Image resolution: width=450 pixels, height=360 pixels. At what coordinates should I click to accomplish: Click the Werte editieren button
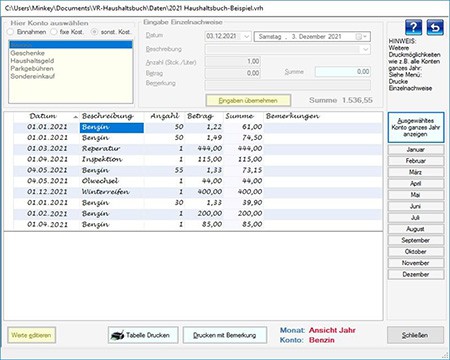[31, 335]
